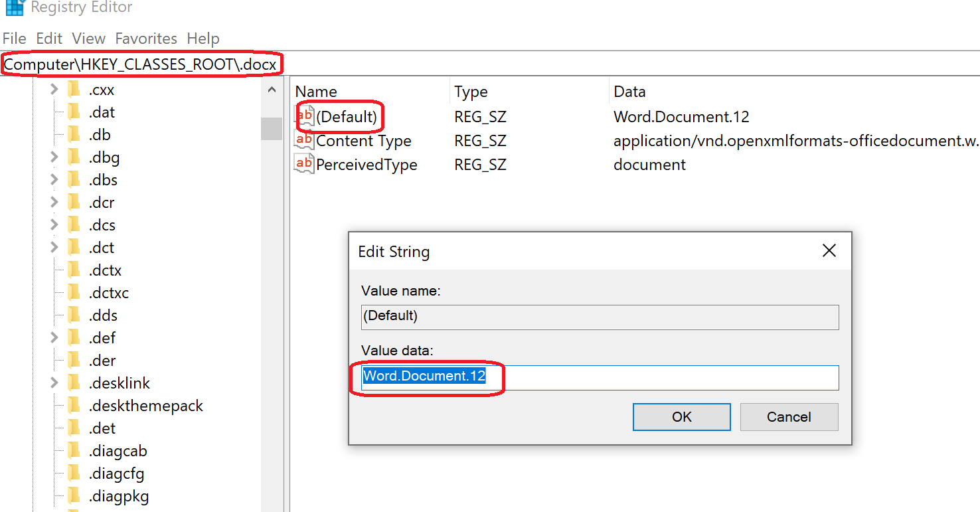Click the tree pane scrollbar thumb

[x=272, y=128]
